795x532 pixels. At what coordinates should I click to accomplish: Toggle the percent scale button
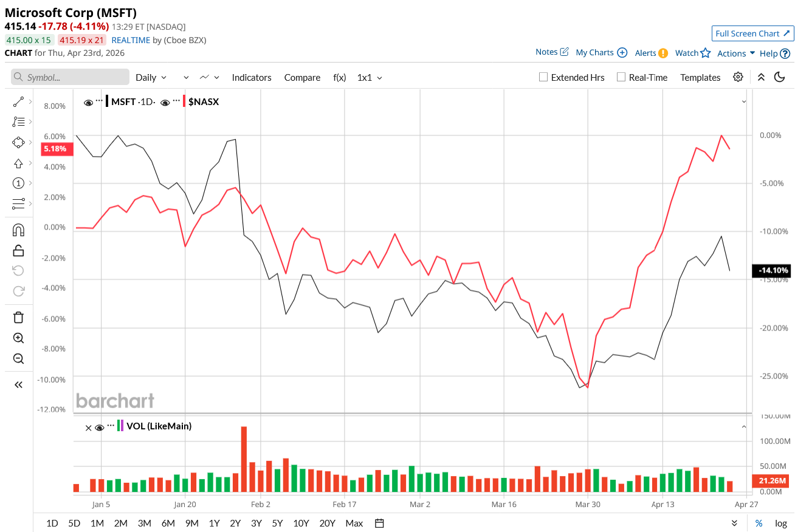pyautogui.click(x=759, y=523)
